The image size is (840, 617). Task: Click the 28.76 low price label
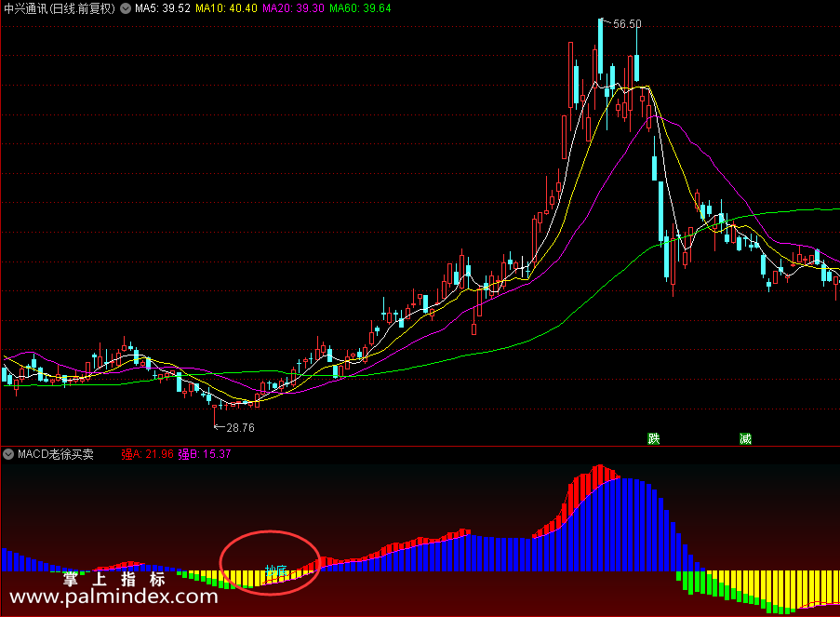coord(241,428)
